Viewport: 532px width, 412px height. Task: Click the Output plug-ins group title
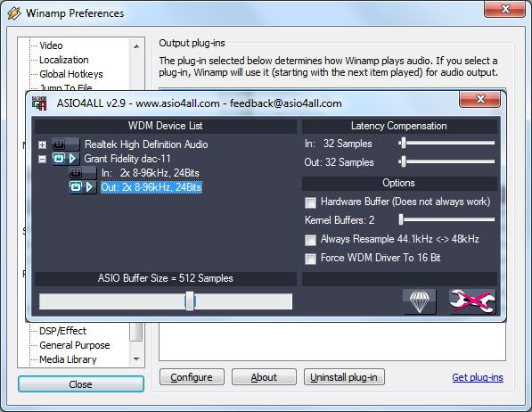(192, 43)
